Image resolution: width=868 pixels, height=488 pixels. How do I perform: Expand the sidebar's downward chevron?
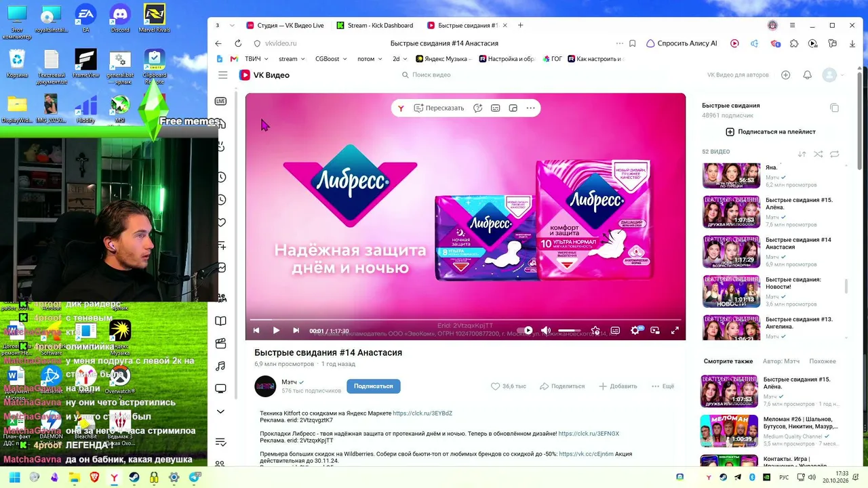tap(220, 411)
